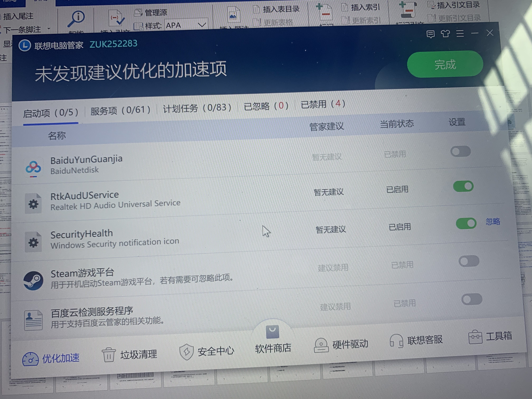This screenshot has width=532, height=399.
Task: Select 'Realtek HD Audio Universal Service' text
Action: click(x=115, y=205)
